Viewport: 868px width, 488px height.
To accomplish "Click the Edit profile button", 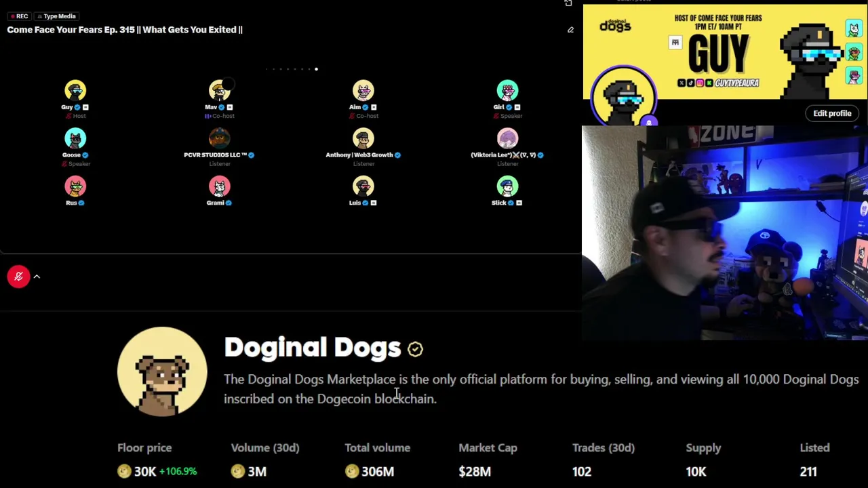I will pos(832,113).
